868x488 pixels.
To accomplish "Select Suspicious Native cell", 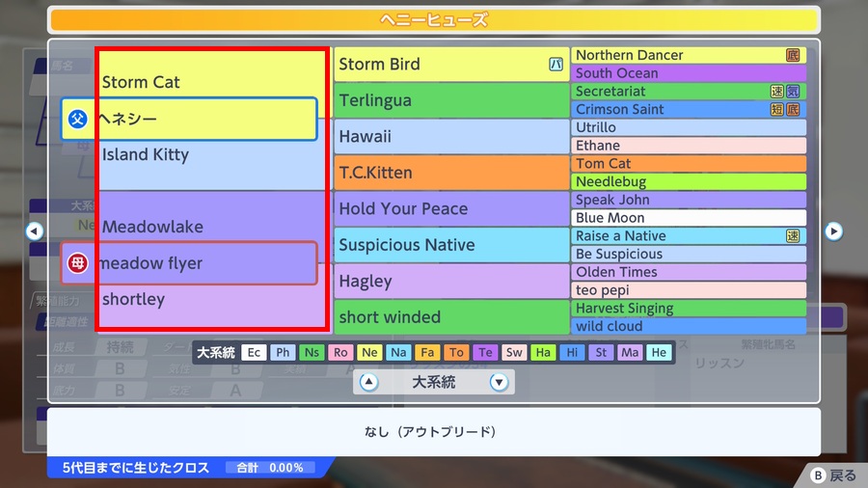I will 451,245.
